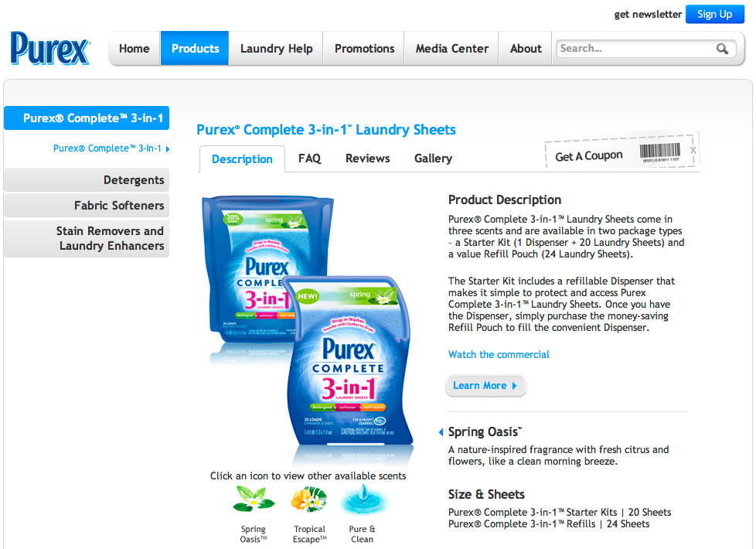Click the search magnifier icon
This screenshot has width=756, height=549.
click(x=722, y=49)
